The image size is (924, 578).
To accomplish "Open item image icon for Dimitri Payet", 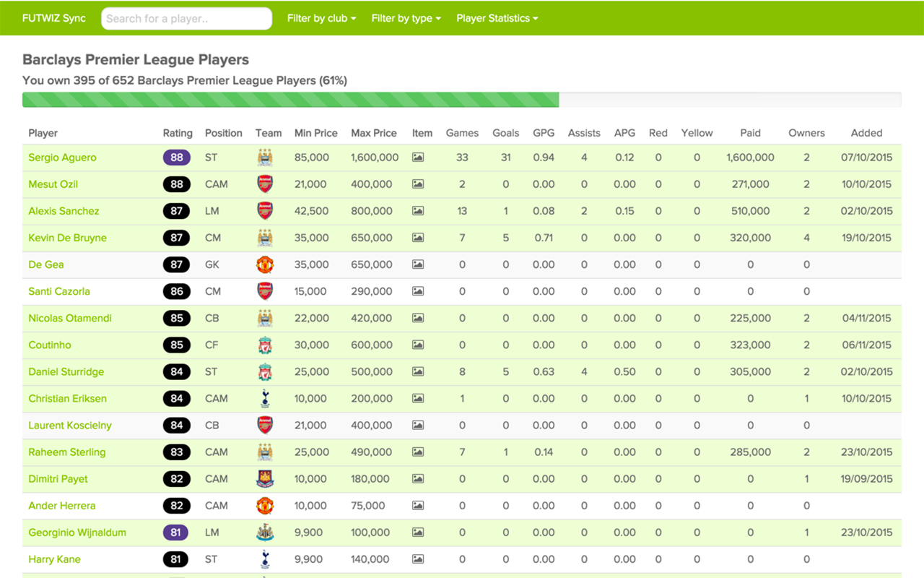I will [418, 478].
